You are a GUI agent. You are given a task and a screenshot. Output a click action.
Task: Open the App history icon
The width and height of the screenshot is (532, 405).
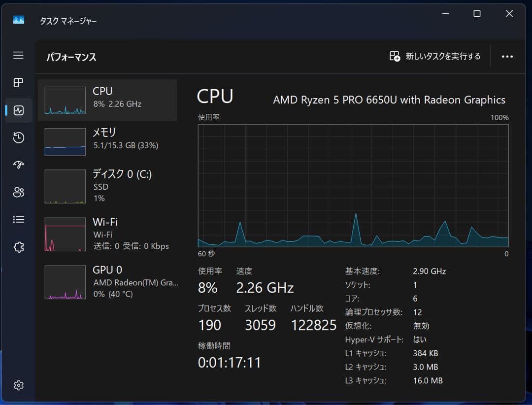point(19,137)
